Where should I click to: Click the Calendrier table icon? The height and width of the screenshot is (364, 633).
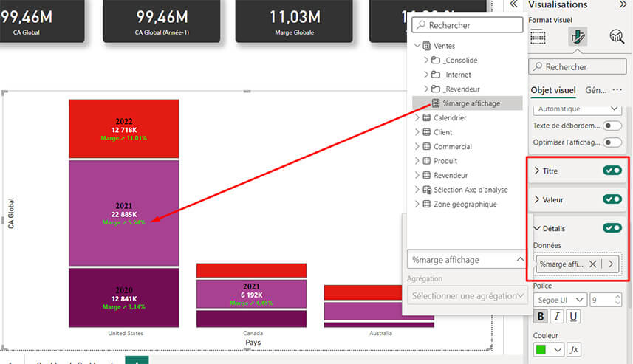tap(427, 117)
